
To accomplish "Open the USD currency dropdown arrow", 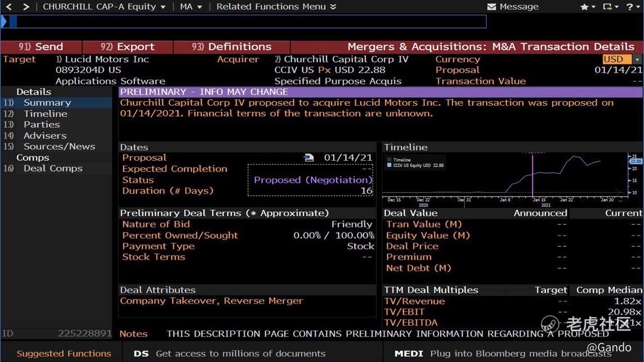I will pos(637,59).
